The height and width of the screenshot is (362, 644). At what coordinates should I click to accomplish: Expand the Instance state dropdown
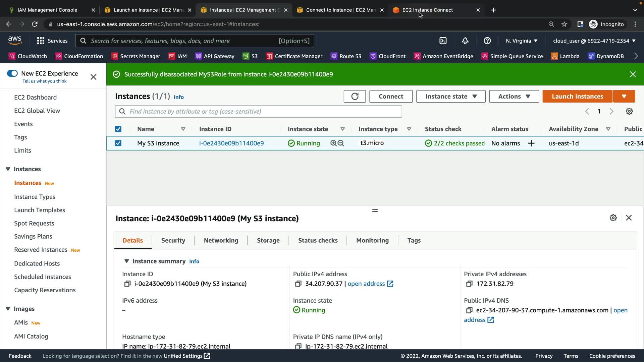coord(450,97)
